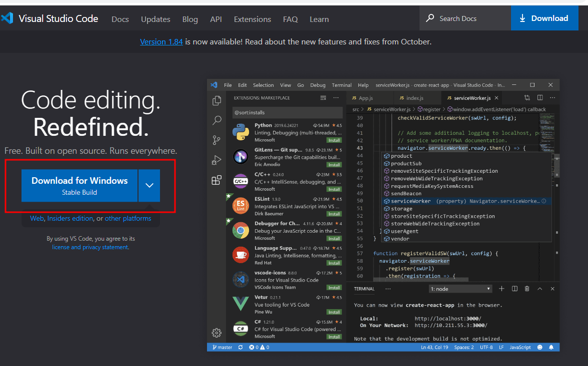Install the Vetur extension
588x366 pixels.
pyautogui.click(x=334, y=312)
